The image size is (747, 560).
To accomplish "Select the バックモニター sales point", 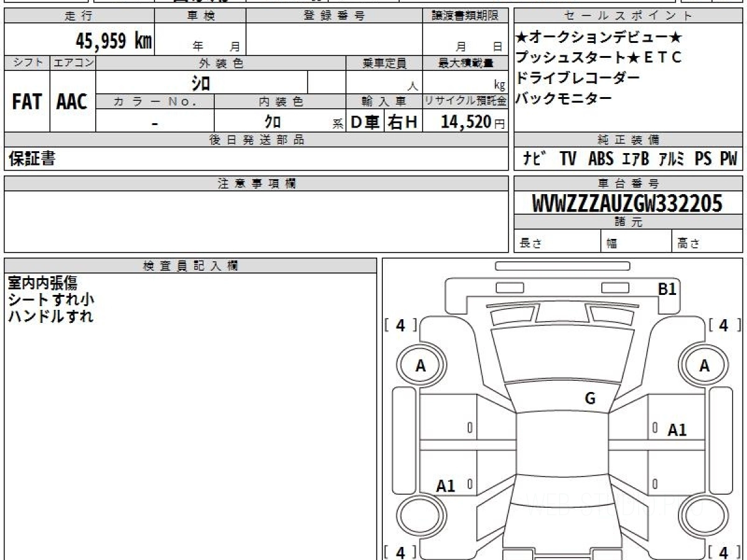I will coord(564,98).
